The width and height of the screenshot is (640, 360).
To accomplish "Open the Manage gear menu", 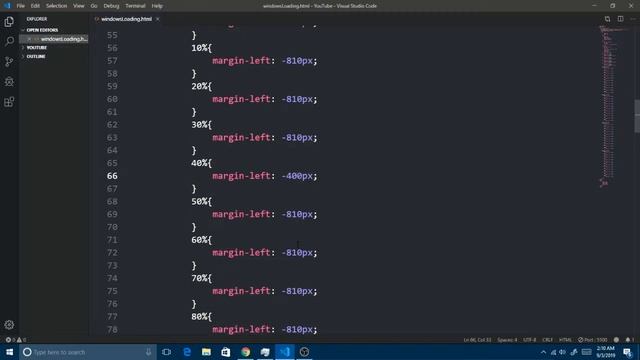I will pos(9,325).
